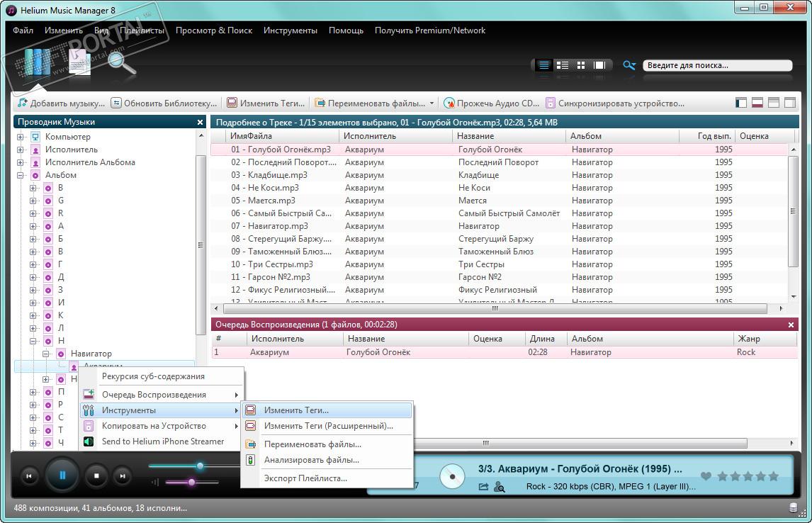Click Обновить Библиотеку toolbar button

pos(164,103)
